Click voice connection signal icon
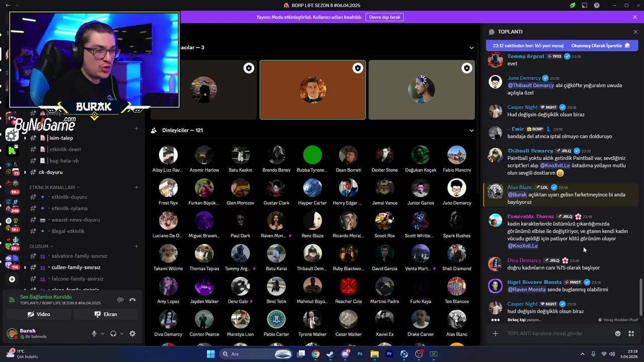 pos(12,300)
